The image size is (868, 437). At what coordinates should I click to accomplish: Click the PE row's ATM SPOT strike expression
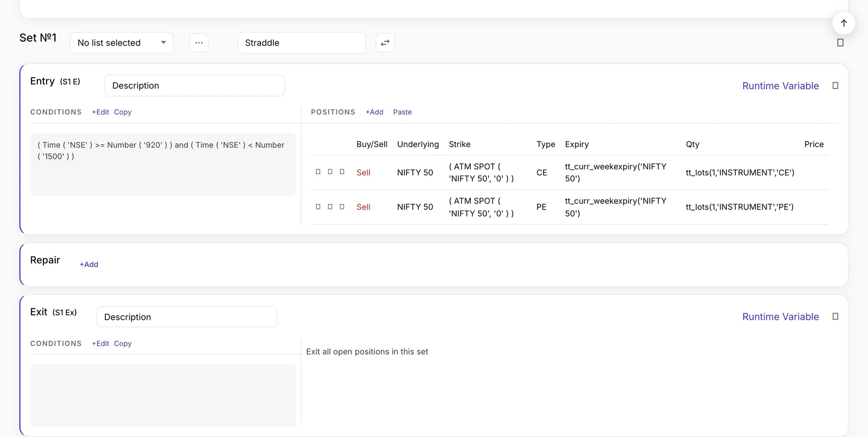[481, 207]
